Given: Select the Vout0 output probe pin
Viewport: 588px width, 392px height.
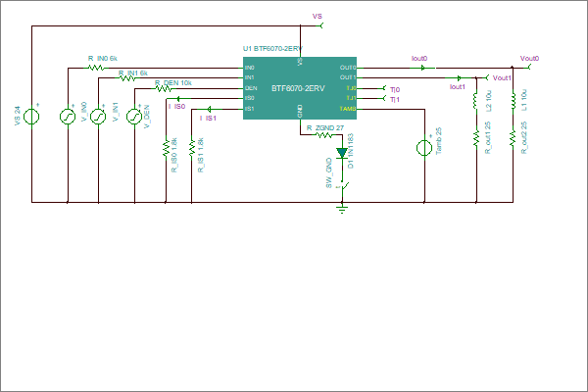Looking at the screenshot, I should [529, 68].
